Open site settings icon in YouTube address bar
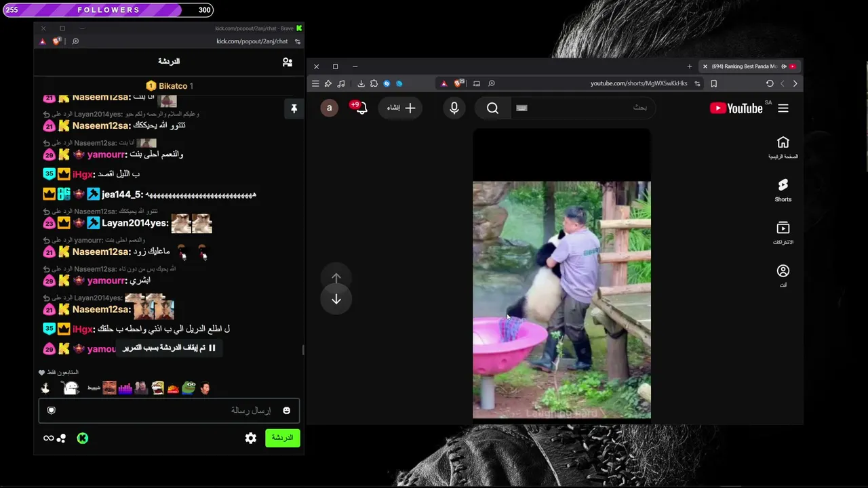The image size is (868, 488). (697, 83)
